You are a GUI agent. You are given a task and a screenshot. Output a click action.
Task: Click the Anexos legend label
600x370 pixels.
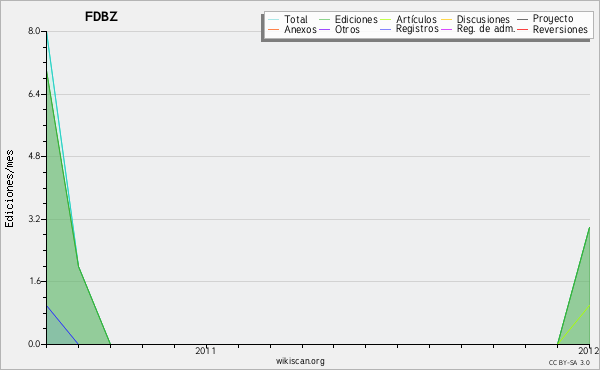click(300, 29)
